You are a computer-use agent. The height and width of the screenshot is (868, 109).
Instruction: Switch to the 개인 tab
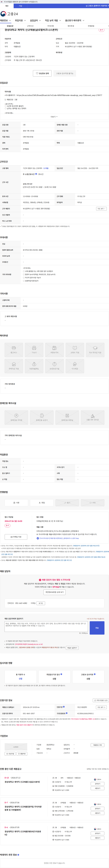click(x=7, y=6)
